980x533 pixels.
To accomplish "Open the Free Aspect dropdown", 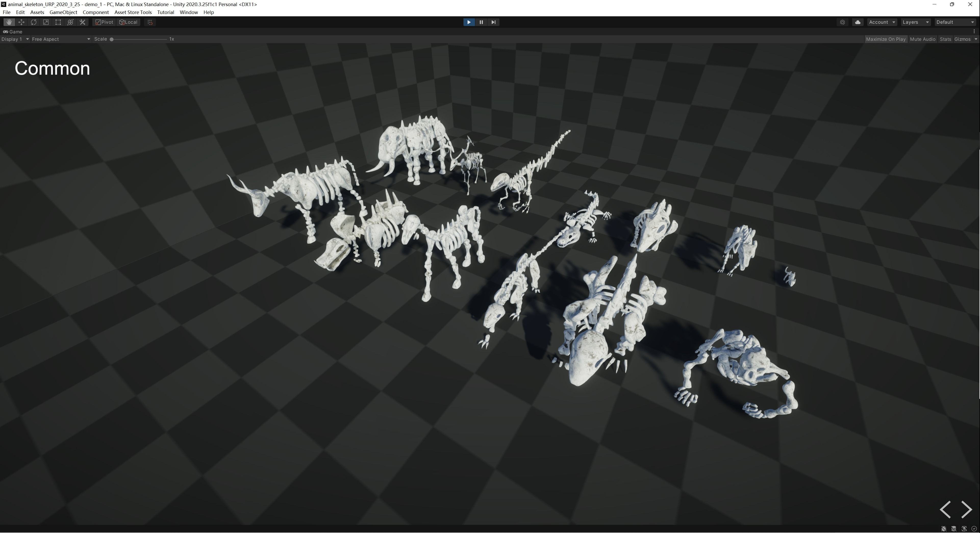I will point(61,39).
